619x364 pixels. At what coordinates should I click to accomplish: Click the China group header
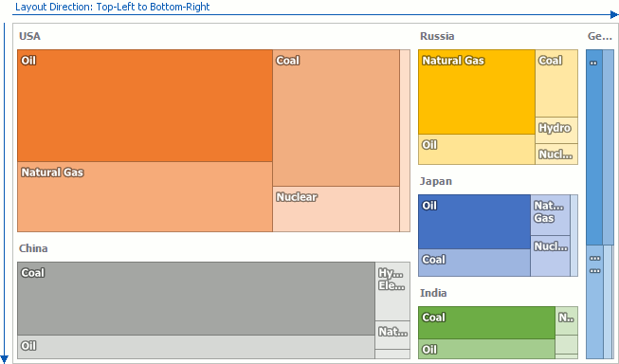[x=33, y=248]
